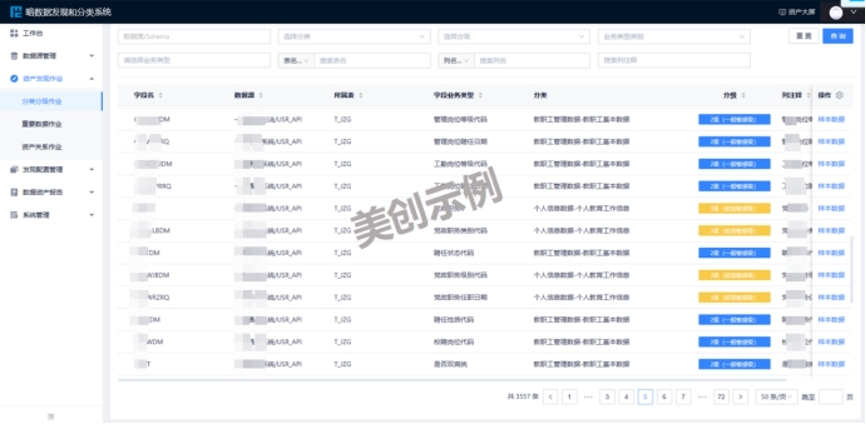Click the 系统管理 settings list icon
The height and width of the screenshot is (424, 866).
pos(14,215)
